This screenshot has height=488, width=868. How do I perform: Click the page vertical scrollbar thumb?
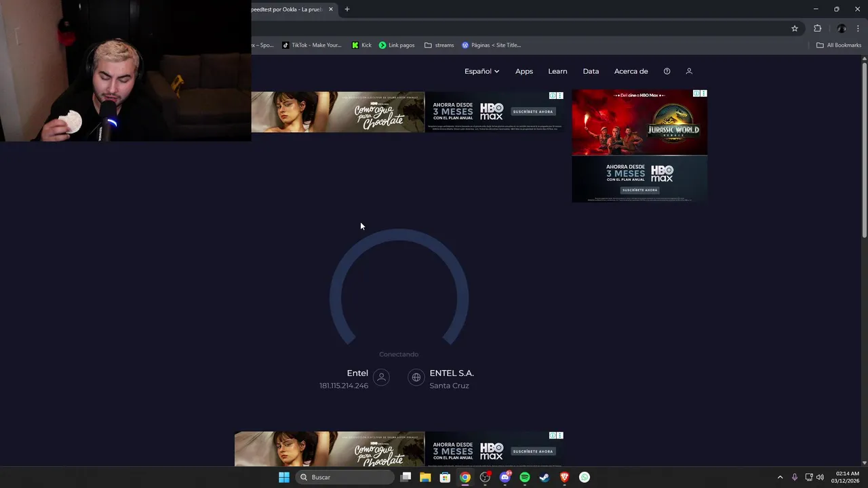(x=865, y=149)
